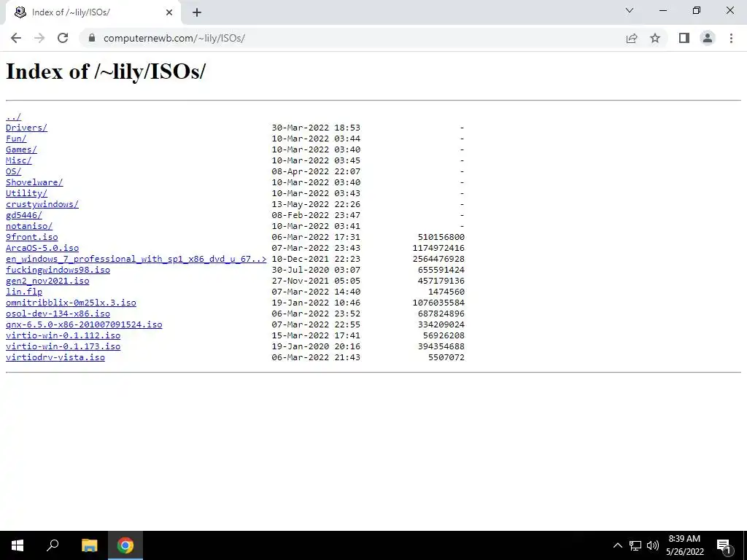747x560 pixels.
Task: Download virtiodrv-vista.iso
Action: 55,357
